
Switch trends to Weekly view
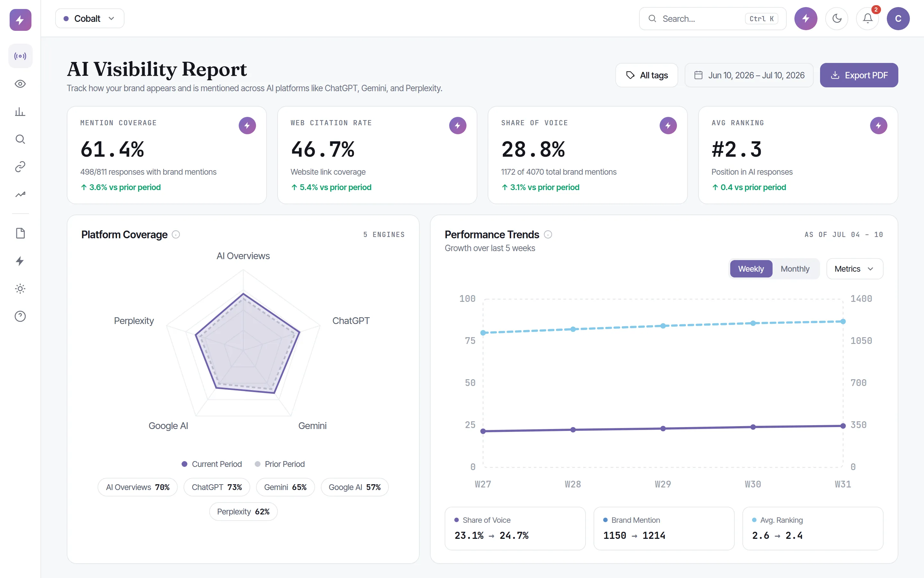point(751,269)
